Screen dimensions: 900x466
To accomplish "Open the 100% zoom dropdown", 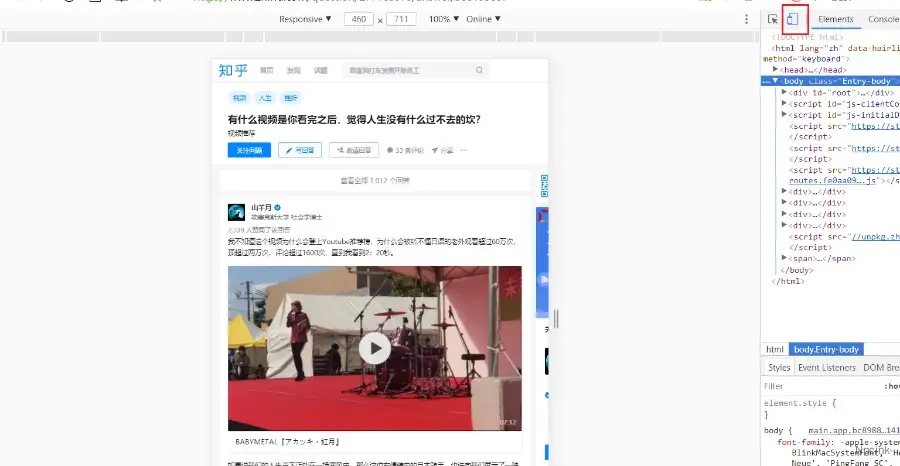I will tap(444, 19).
